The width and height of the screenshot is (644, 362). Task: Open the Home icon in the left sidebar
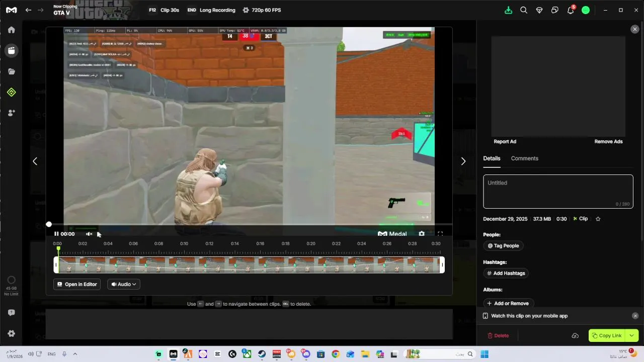(x=11, y=30)
